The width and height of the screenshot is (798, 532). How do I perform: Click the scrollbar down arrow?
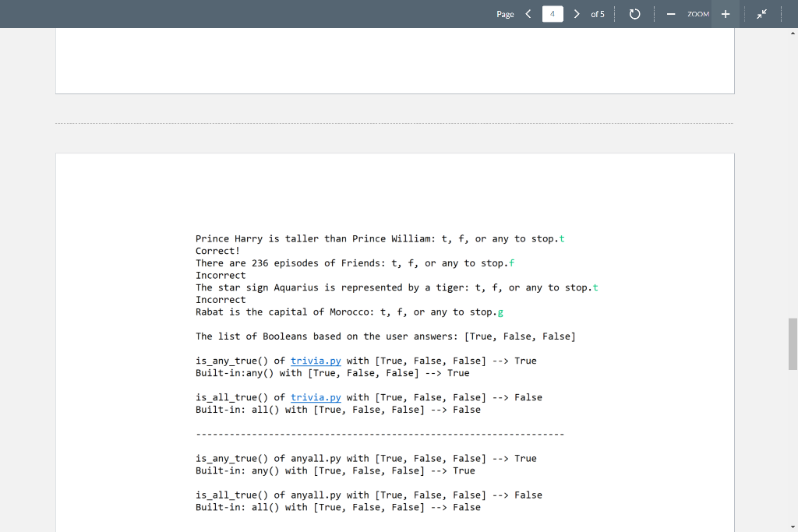(791, 526)
